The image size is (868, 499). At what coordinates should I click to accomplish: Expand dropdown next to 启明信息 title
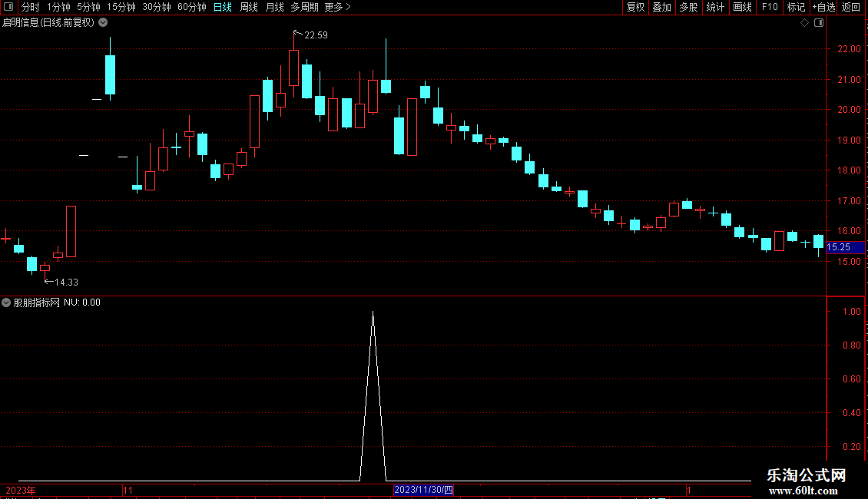tap(103, 23)
